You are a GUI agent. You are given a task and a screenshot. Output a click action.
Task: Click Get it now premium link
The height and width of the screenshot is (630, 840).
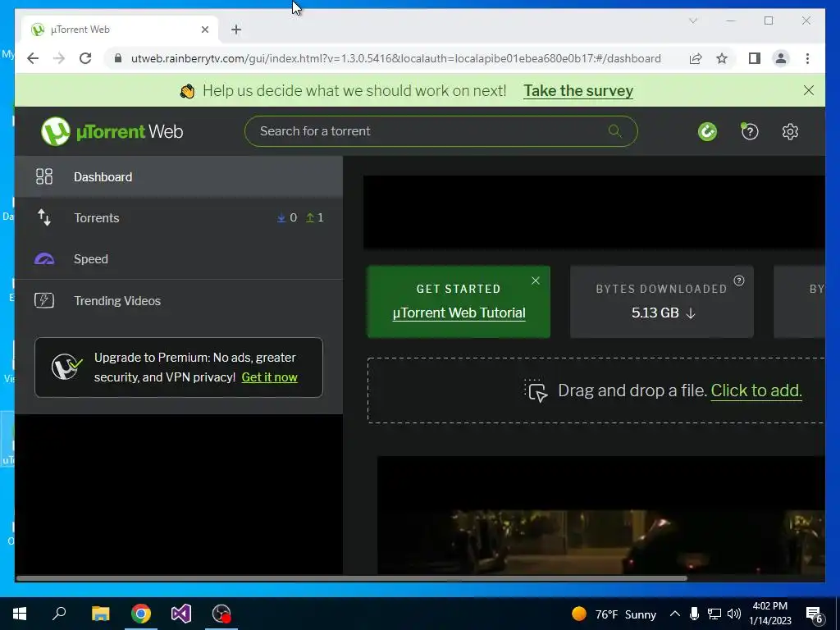pos(269,377)
